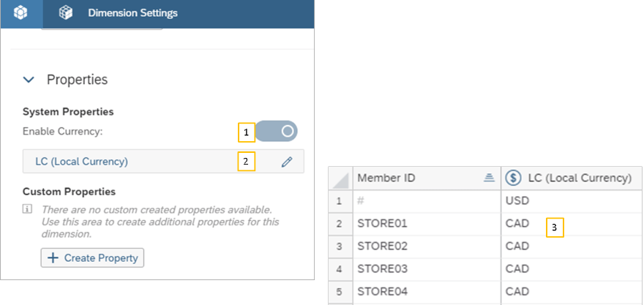The image size is (644, 305).
Task: Click the info icon under Custom Properties
Action: pyautogui.click(x=27, y=209)
